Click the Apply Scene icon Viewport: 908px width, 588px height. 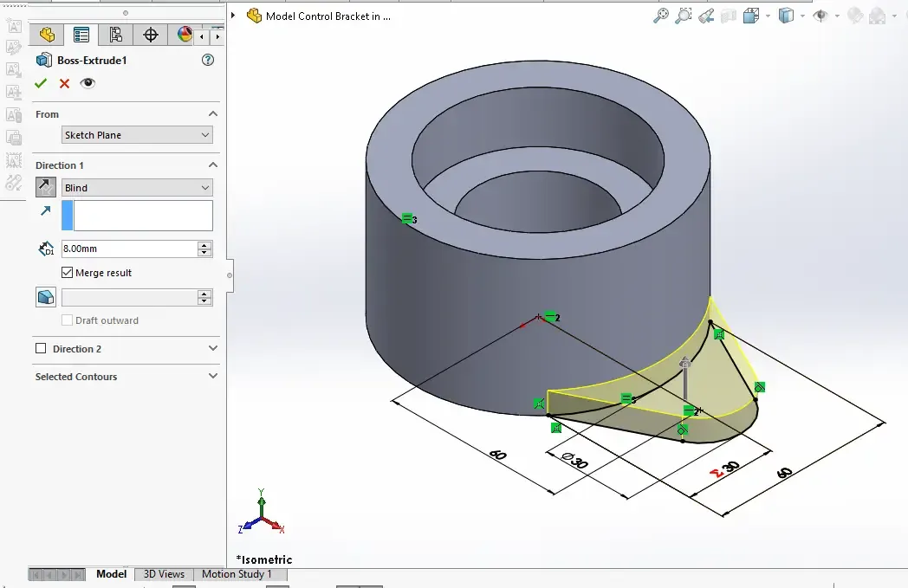(878, 16)
